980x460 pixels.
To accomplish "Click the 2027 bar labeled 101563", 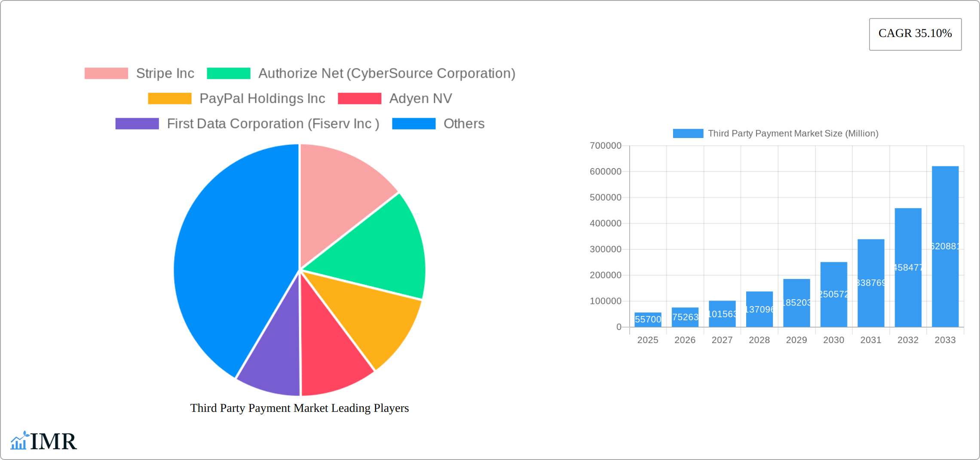I will [x=722, y=314].
